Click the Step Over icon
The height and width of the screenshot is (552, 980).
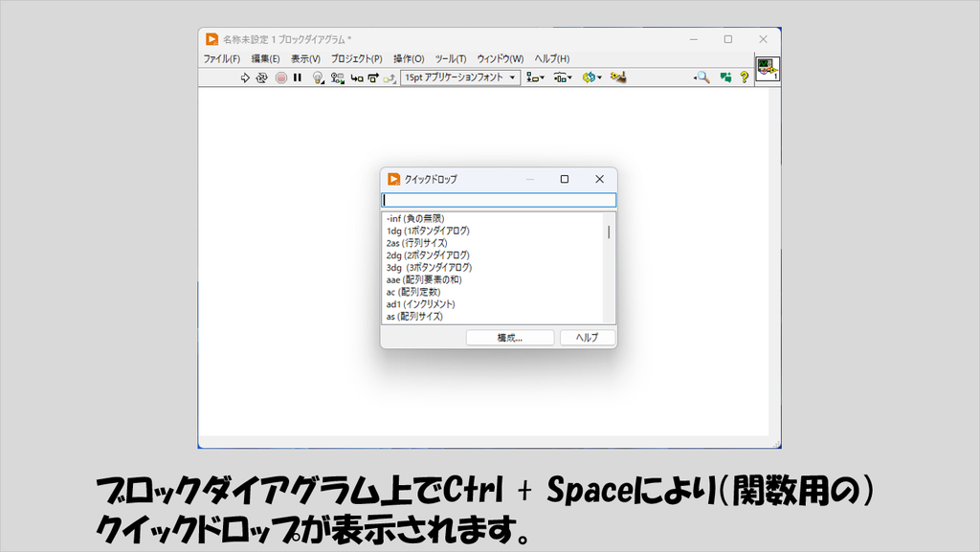tap(373, 77)
